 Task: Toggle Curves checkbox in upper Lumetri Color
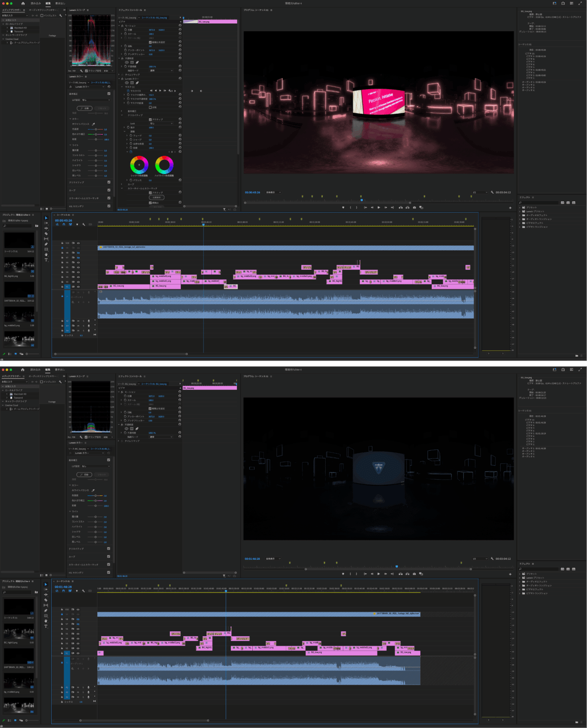click(109, 190)
